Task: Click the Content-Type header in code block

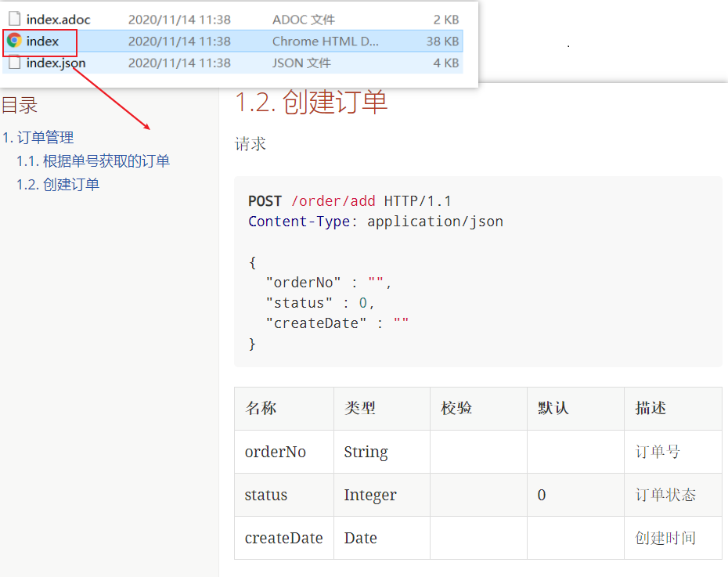Action: 299,222
